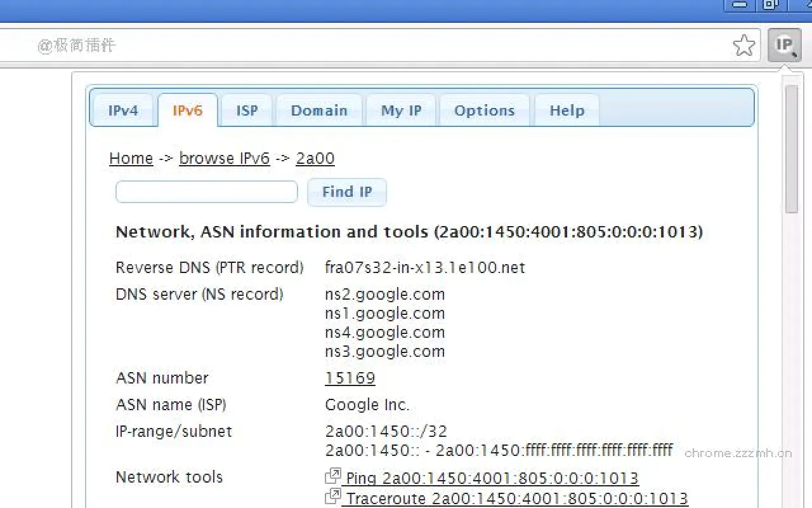Open the browse IPv6 breadcrumb link
The image size is (812, 508).
(x=225, y=158)
